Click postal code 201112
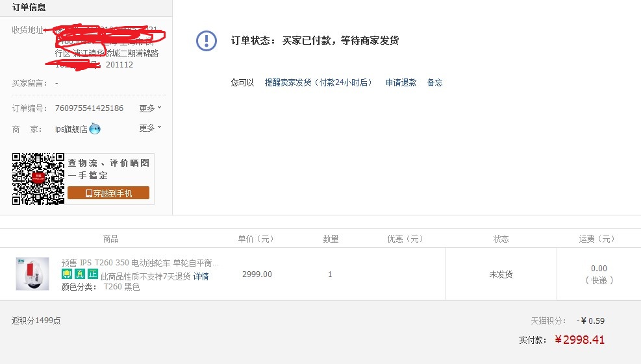641x364 pixels. pyautogui.click(x=119, y=64)
